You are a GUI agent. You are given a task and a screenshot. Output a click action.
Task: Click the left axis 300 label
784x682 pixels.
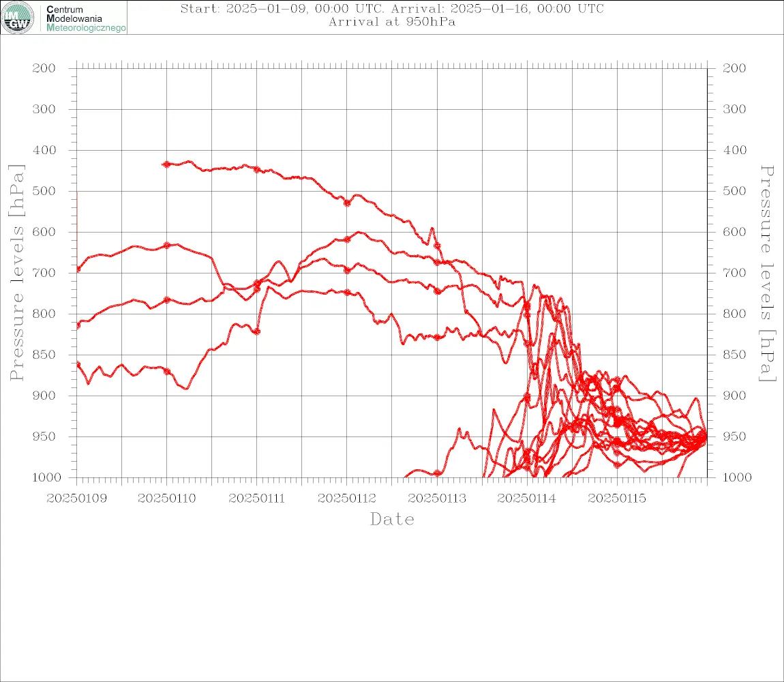pyautogui.click(x=44, y=109)
